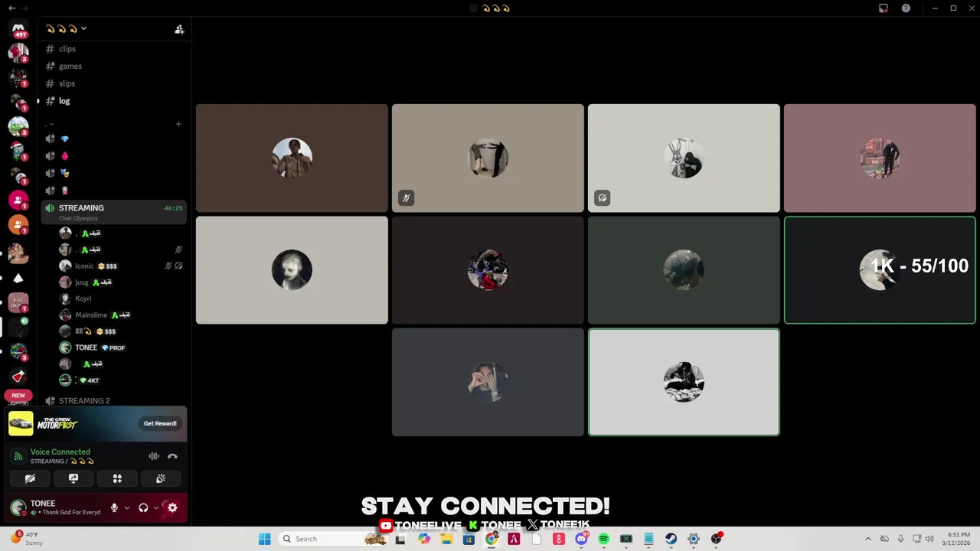Viewport: 980px width, 551px height.
Task: Show hidden system tray icons chevron
Action: pyautogui.click(x=867, y=539)
